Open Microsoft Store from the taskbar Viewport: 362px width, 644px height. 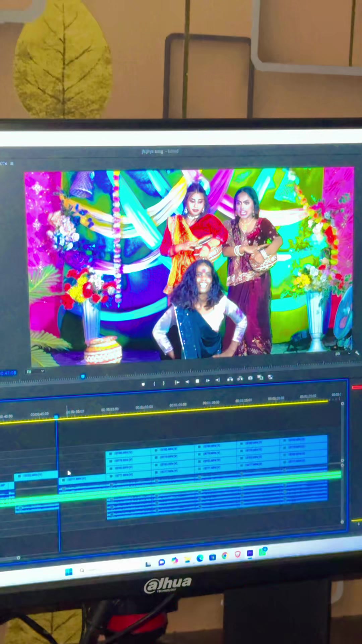click(212, 557)
